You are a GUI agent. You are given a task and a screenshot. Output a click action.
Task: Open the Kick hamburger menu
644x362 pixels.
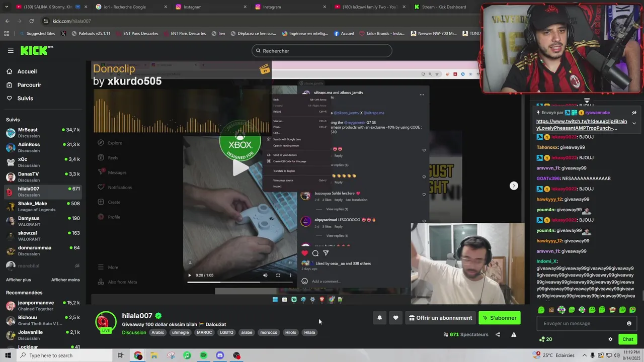11,51
